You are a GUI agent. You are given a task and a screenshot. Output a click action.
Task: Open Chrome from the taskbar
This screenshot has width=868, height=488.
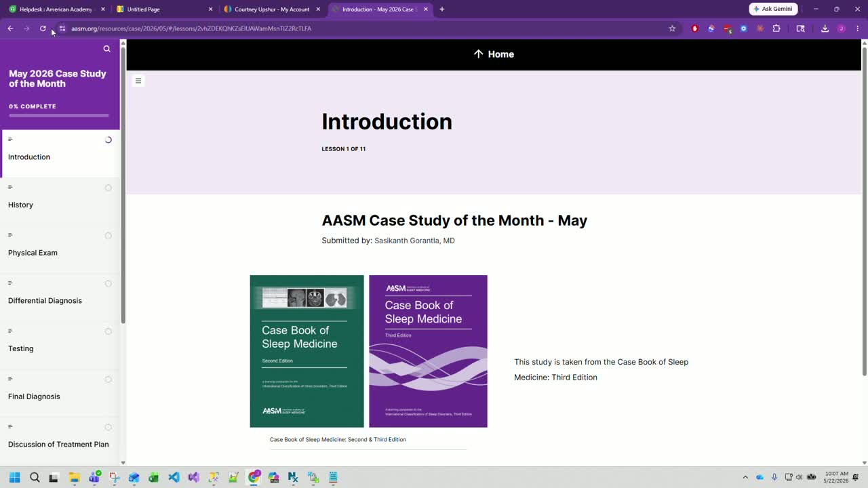(254, 477)
